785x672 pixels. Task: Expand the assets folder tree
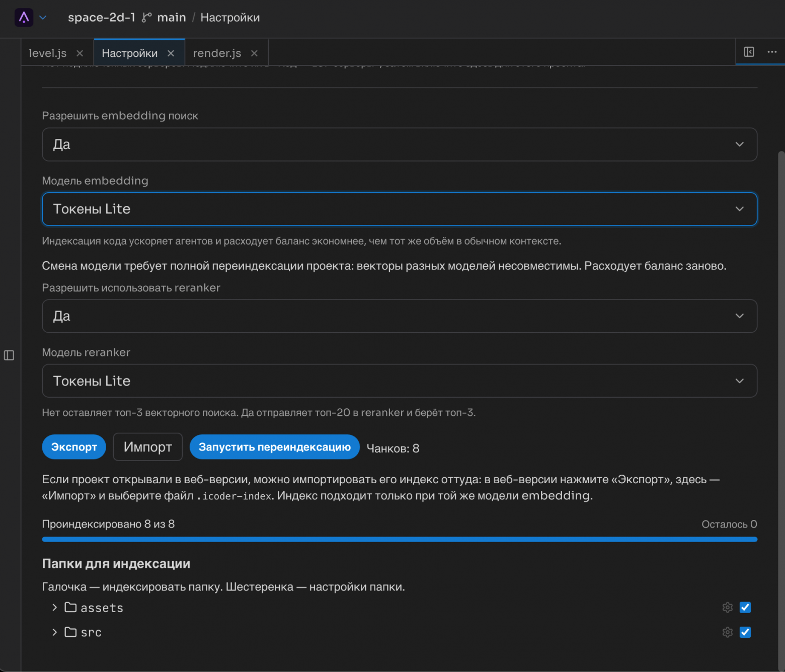pos(54,608)
